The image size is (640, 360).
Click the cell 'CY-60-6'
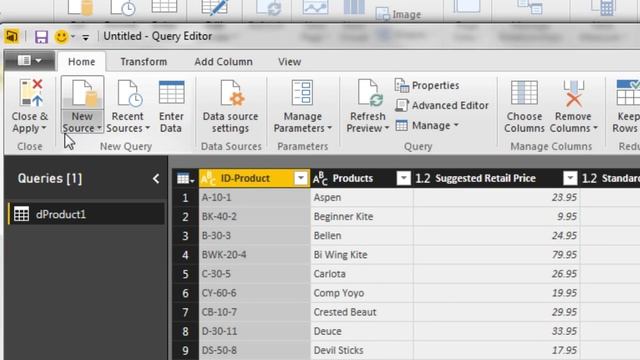254,293
